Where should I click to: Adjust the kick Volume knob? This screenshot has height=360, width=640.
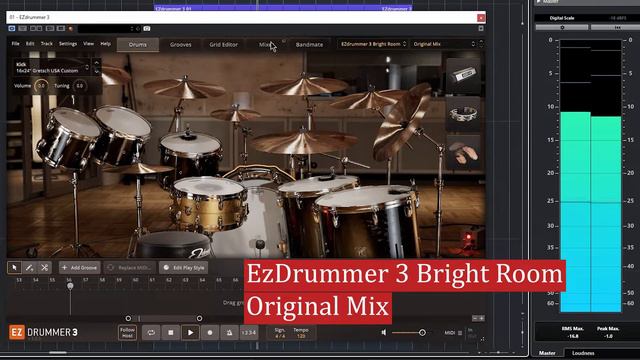point(41,86)
